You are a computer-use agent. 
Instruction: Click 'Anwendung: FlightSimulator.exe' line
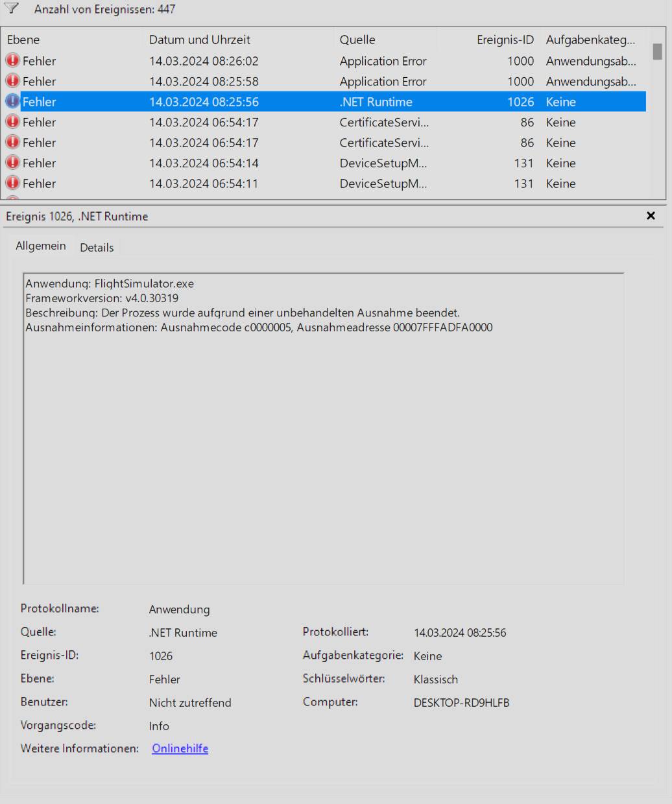click(x=110, y=283)
